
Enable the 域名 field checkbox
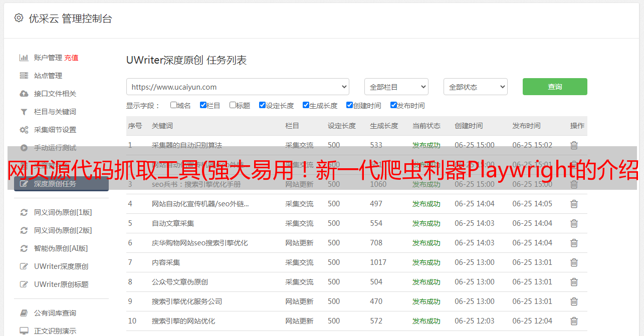pos(173,105)
